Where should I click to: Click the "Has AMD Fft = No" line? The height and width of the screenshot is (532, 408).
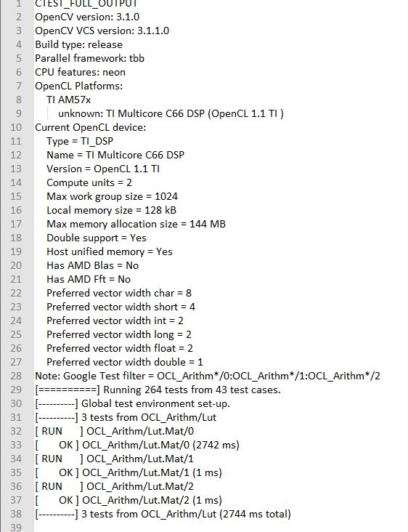click(89, 279)
